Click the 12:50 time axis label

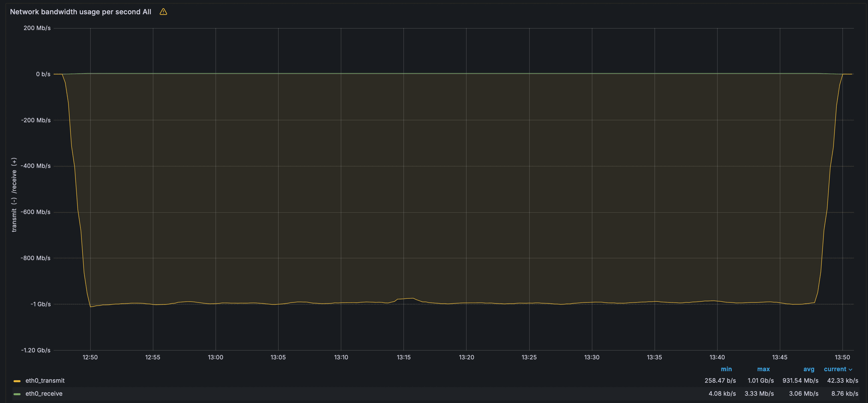(90, 357)
